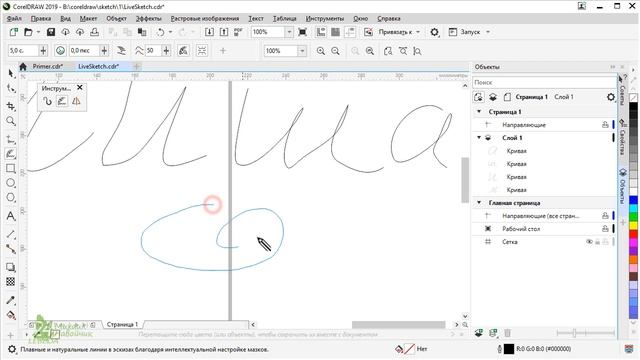Click the Full-screen preview icon
The width and height of the screenshot is (640, 360).
coord(302,32)
